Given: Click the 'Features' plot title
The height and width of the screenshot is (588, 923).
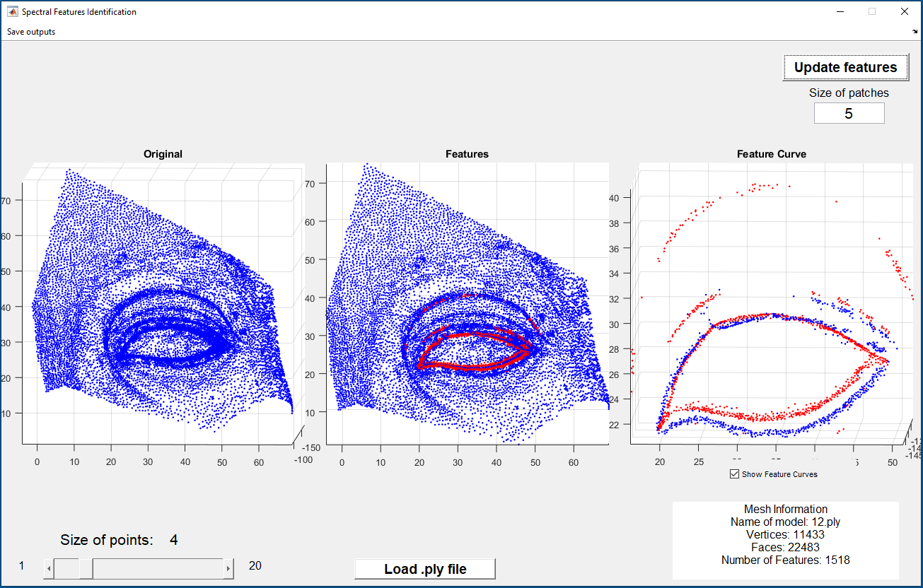Looking at the screenshot, I should point(467,154).
